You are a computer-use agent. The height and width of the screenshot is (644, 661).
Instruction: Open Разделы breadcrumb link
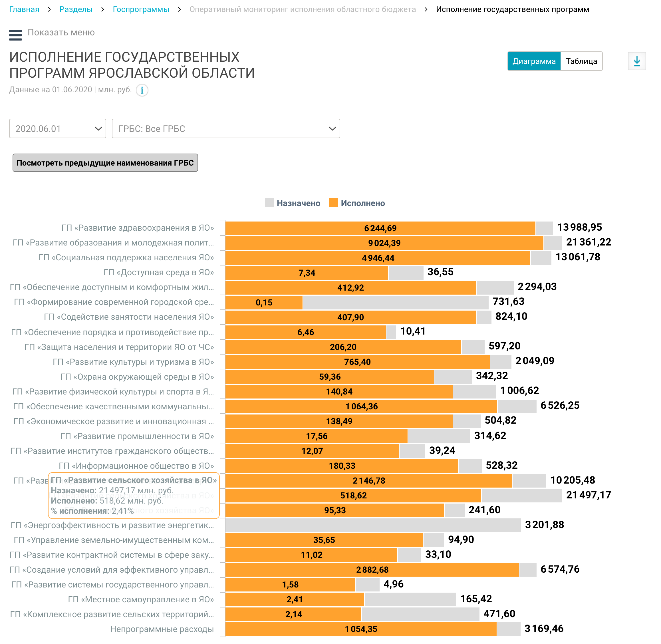pos(76,9)
